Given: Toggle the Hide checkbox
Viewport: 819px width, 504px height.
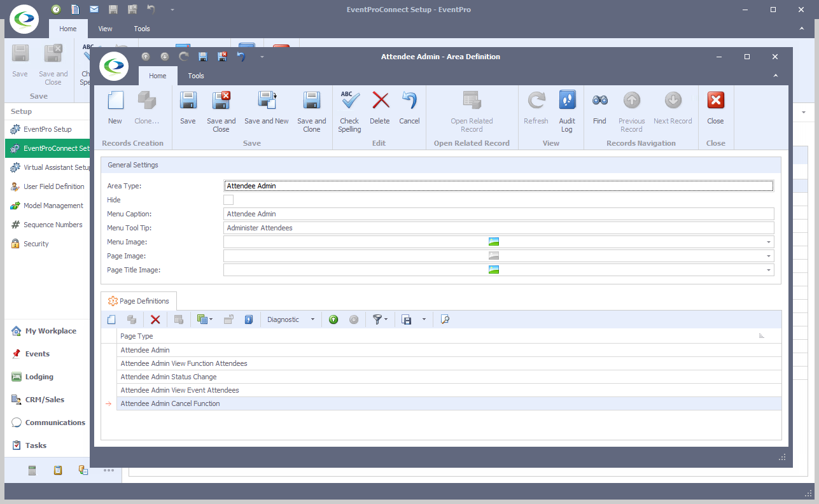Looking at the screenshot, I should pyautogui.click(x=228, y=200).
